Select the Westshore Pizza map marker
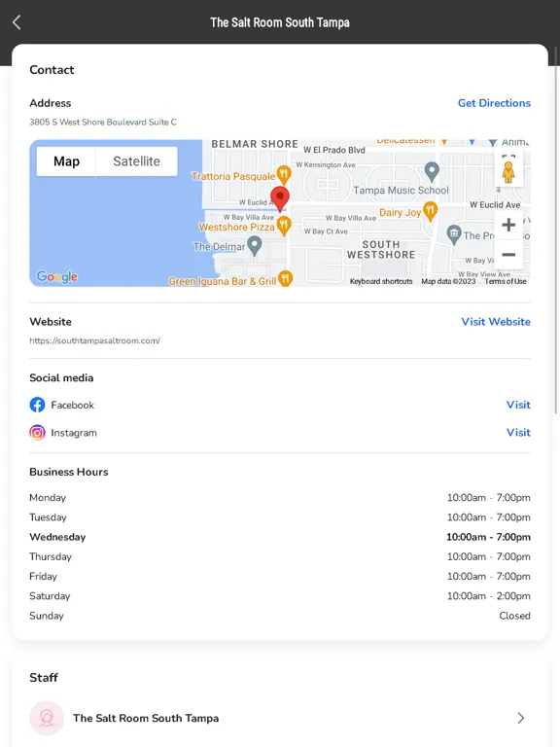560x747 pixels. [284, 226]
